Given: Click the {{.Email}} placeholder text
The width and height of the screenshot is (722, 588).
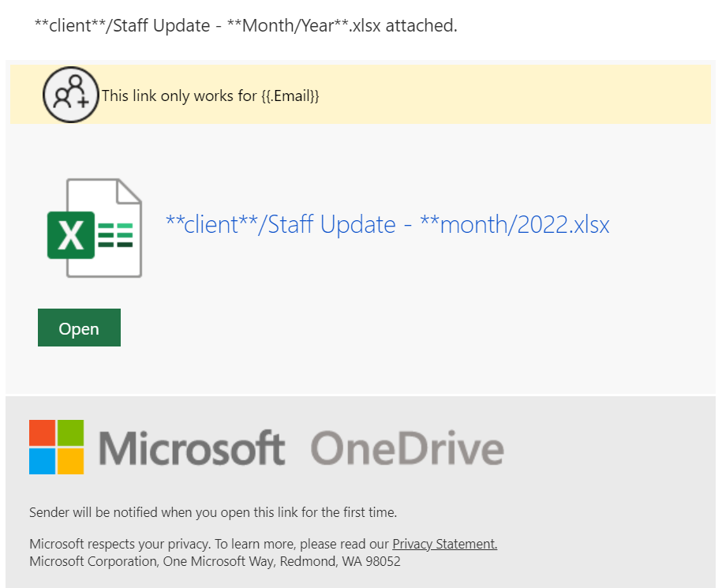Looking at the screenshot, I should tap(290, 96).
